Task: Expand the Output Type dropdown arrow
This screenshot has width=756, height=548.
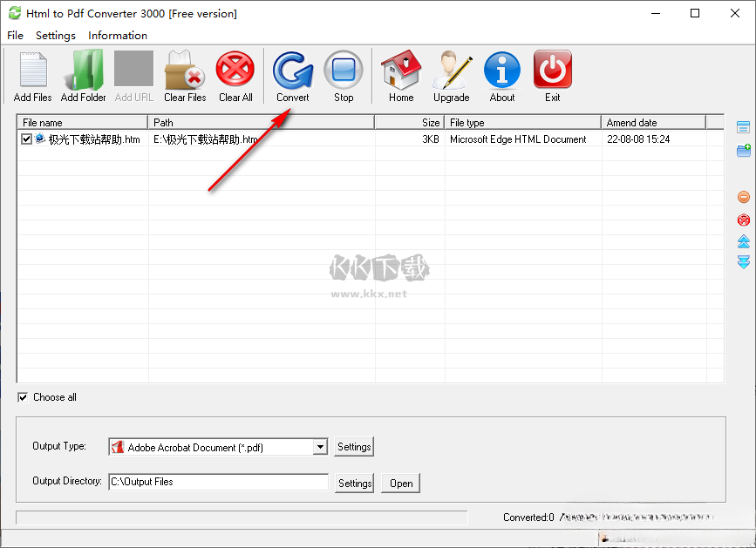Action: (x=320, y=447)
